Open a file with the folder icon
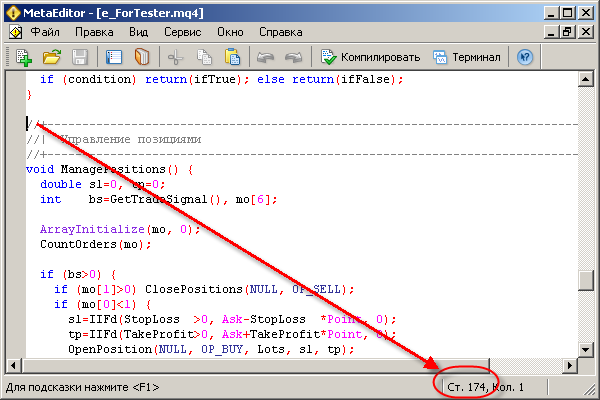 point(52,57)
